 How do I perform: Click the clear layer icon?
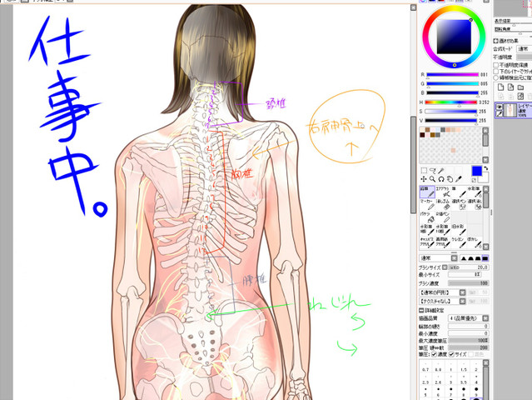click(521, 97)
